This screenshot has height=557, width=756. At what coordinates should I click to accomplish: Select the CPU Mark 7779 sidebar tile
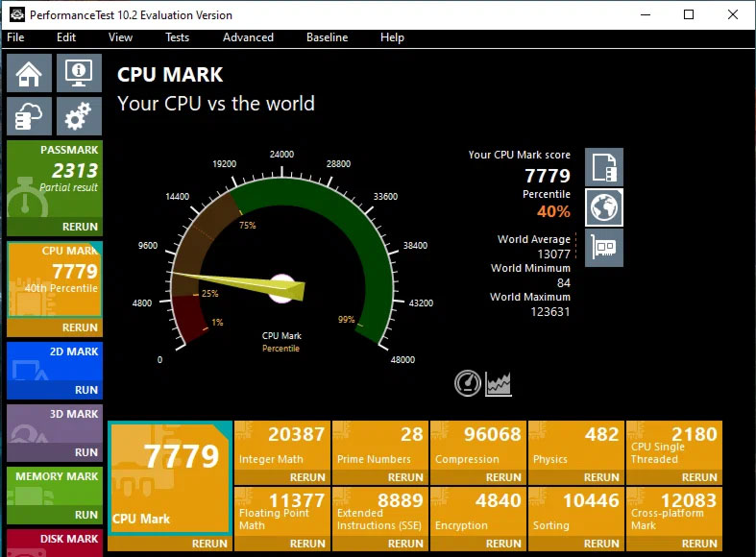coord(55,279)
